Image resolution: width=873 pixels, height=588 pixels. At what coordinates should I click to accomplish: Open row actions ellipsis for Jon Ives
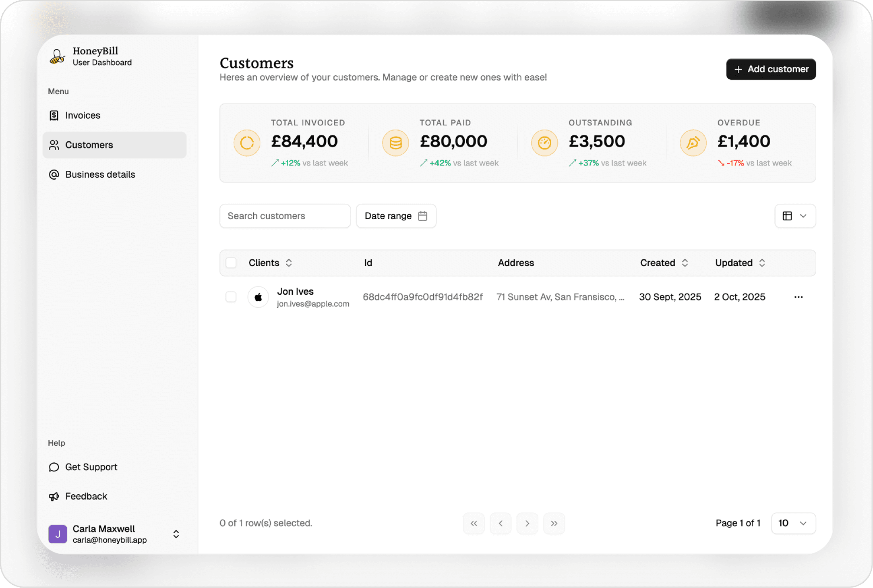pyautogui.click(x=799, y=297)
